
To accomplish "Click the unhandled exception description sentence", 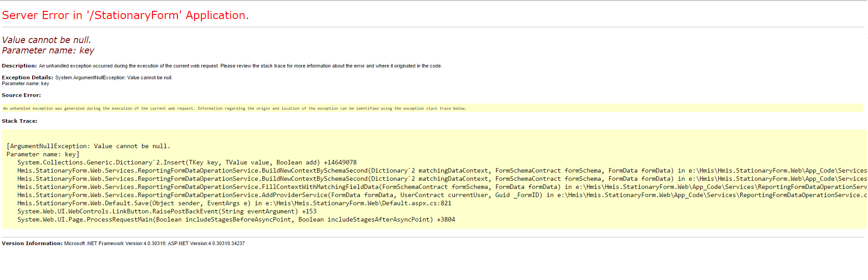I will (240, 66).
